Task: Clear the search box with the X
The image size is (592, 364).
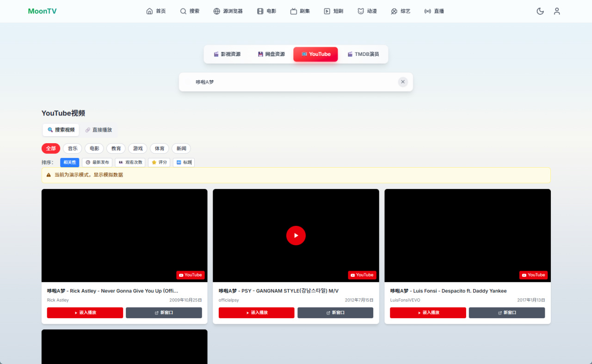Action: point(403,82)
